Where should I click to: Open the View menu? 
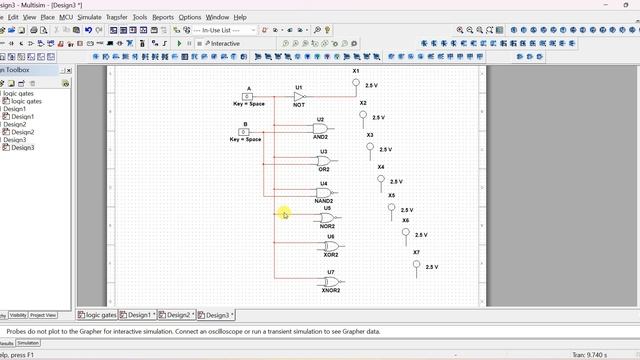pyautogui.click(x=29, y=17)
